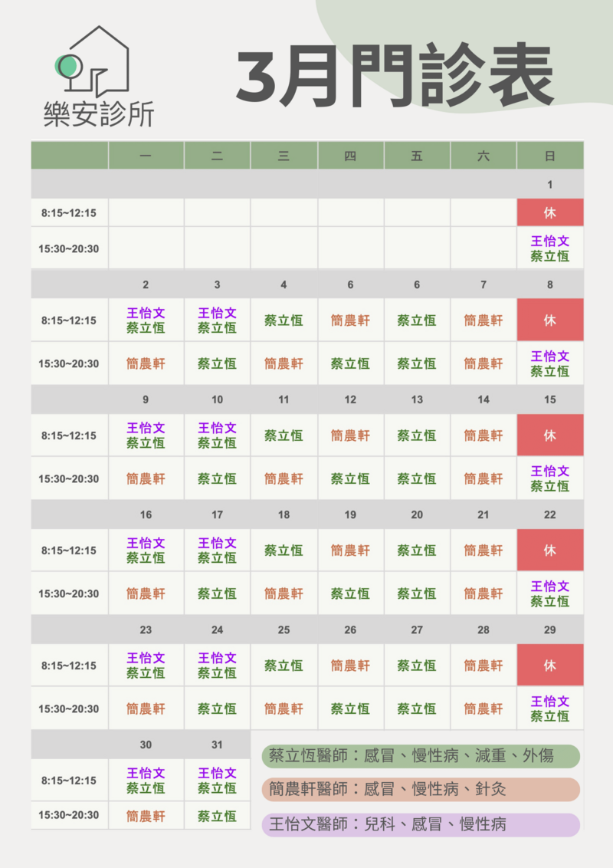This screenshot has width=613, height=868.
Task: Click the date number 31
Action: click(217, 745)
